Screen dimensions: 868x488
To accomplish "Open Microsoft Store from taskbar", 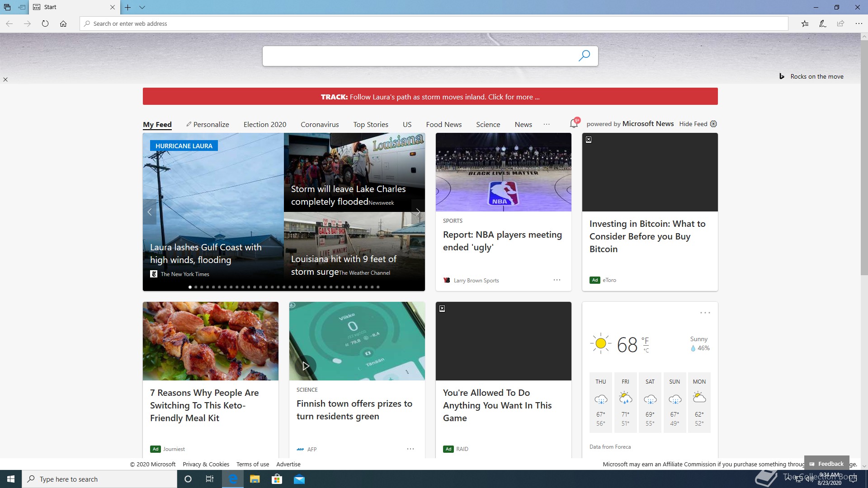I will 277,479.
